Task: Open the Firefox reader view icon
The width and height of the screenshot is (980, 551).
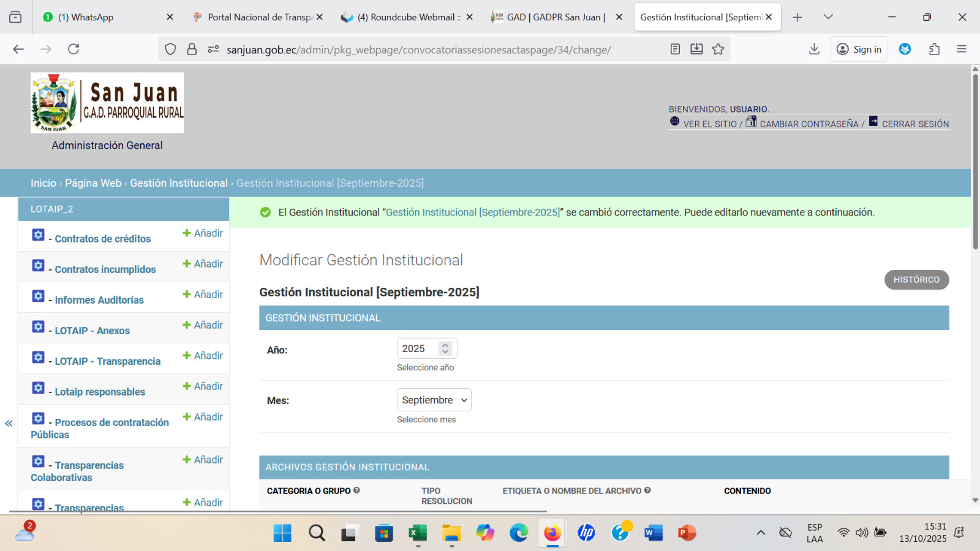Action: [x=675, y=50]
